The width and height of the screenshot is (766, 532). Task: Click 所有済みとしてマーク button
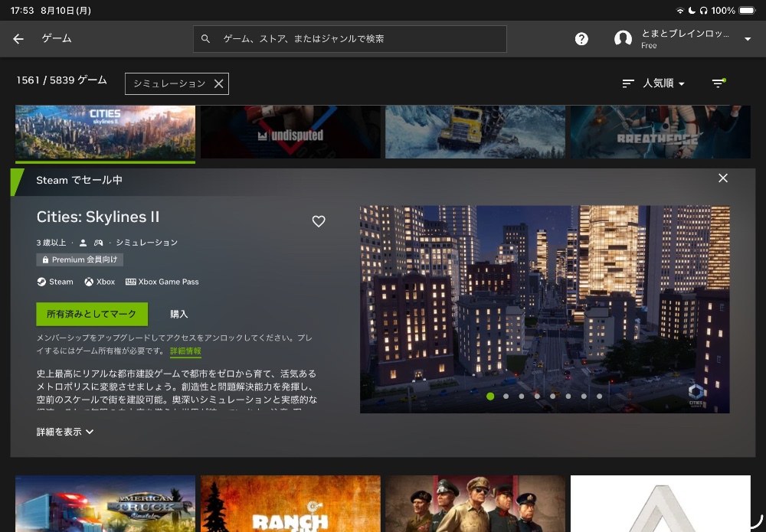point(92,314)
